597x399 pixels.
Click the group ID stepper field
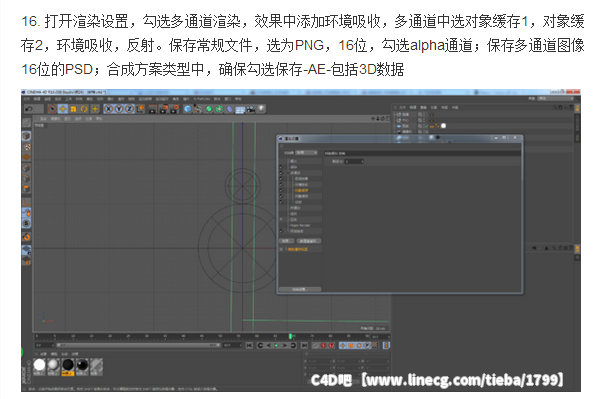354,161
